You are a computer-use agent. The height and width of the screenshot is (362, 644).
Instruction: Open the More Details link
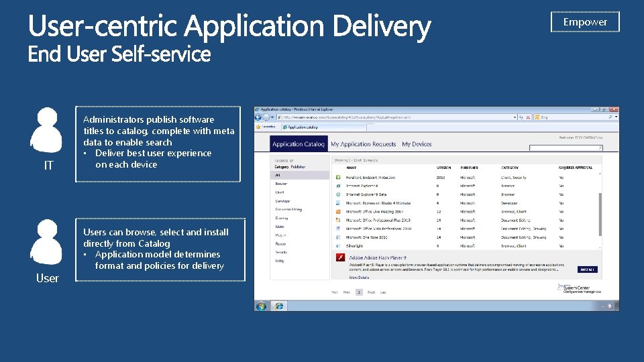pyautogui.click(x=359, y=278)
